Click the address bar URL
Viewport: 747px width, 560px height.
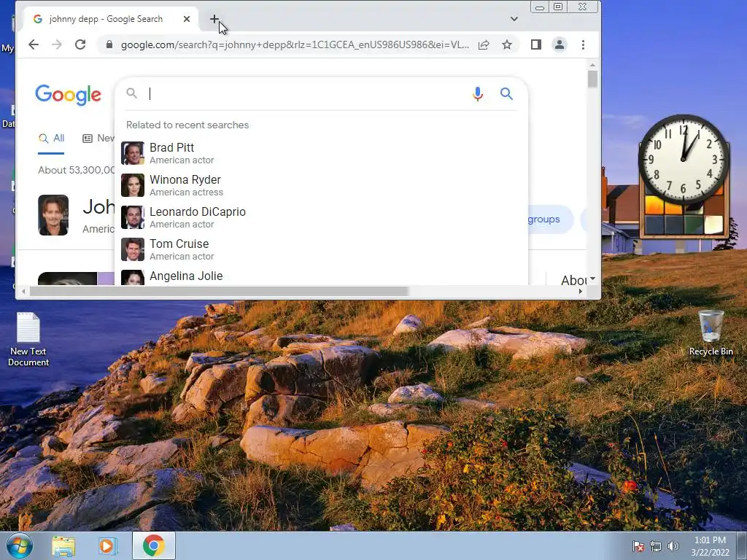pos(295,44)
